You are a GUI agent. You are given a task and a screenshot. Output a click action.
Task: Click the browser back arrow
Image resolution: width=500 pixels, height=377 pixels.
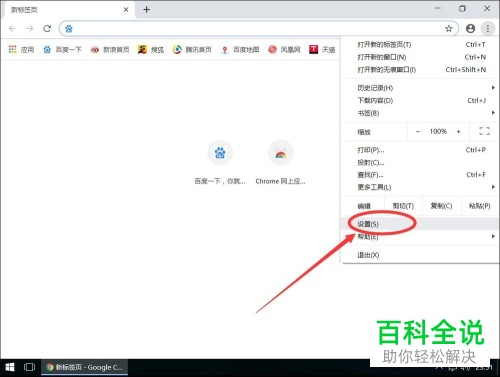pos(12,29)
